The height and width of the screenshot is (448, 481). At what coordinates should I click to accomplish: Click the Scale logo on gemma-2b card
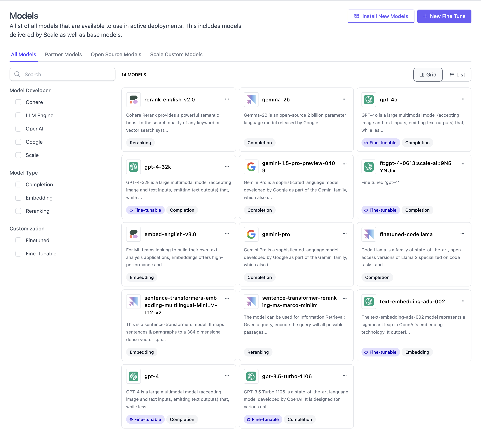pos(251,100)
